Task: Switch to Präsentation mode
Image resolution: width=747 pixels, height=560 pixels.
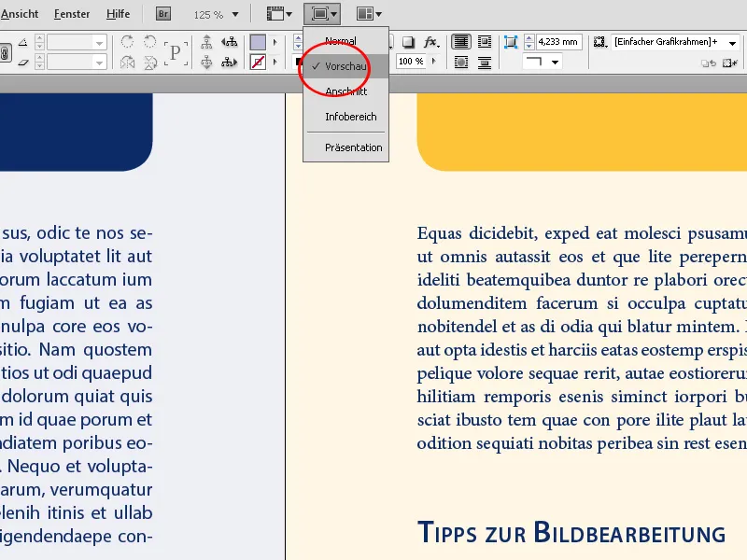Action: coord(345,147)
